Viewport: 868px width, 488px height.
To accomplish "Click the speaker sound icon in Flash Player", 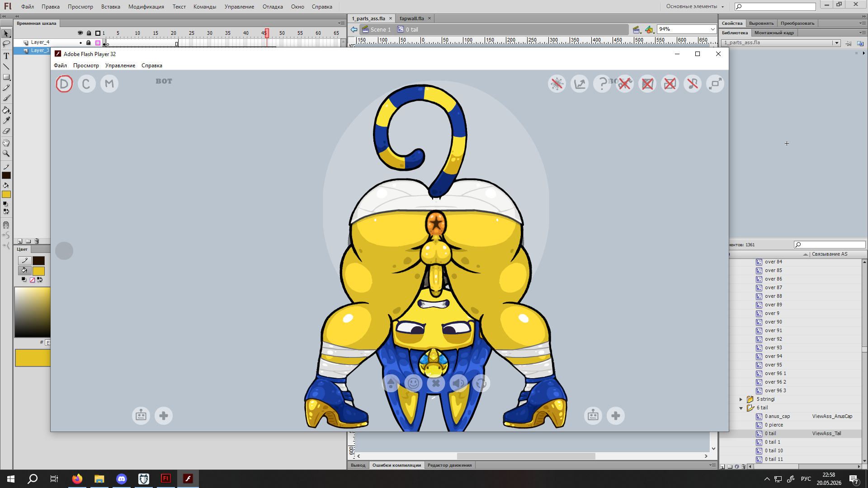I will (x=458, y=384).
